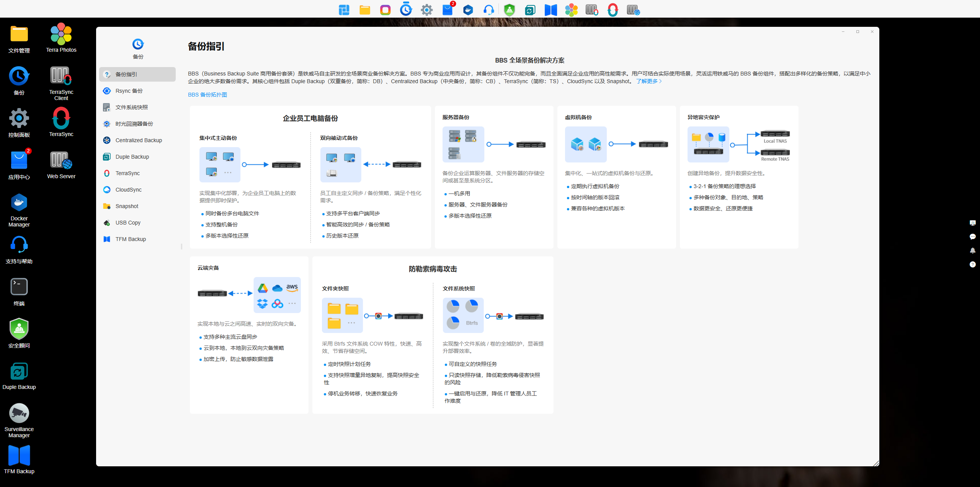Click the blue clock backup icon in the top dock
The width and height of the screenshot is (980, 487).
[406, 10]
